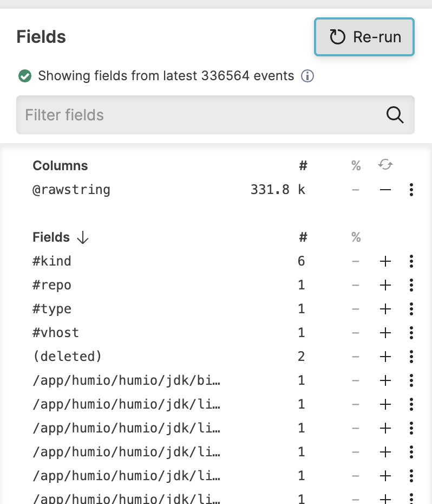The image size is (432, 504).
Task: Click the green checkmark status icon
Action: [25, 76]
